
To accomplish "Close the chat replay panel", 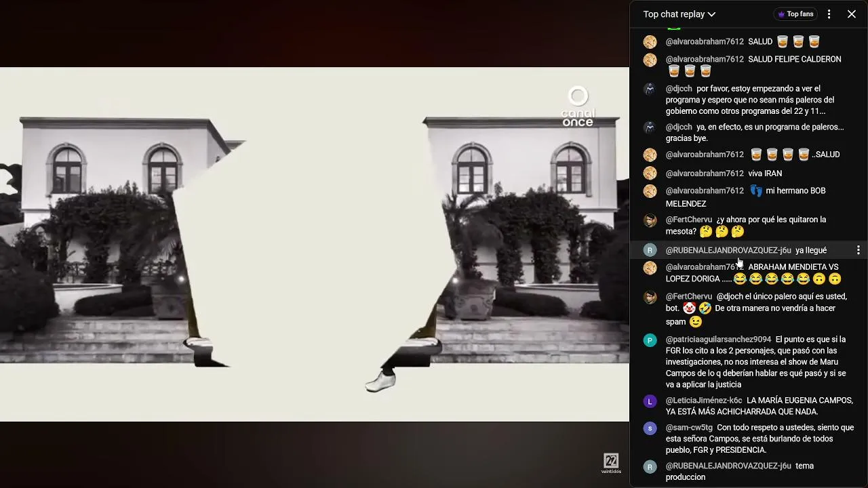I will [852, 14].
